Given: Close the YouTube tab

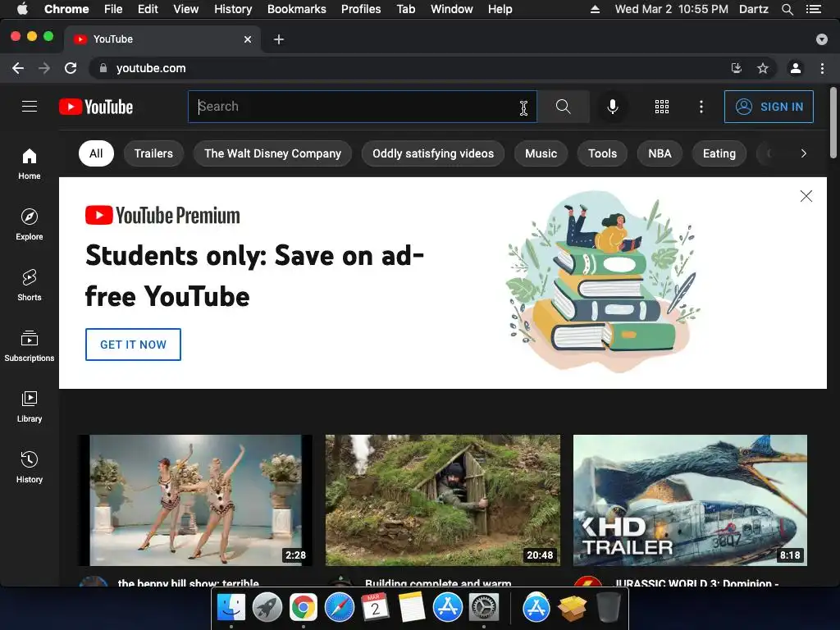Looking at the screenshot, I should pyautogui.click(x=248, y=39).
